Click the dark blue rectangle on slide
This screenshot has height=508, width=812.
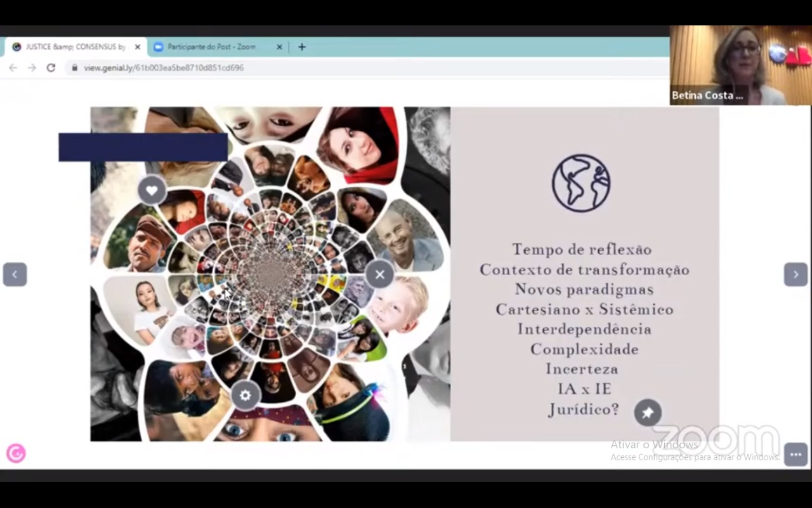pos(143,147)
